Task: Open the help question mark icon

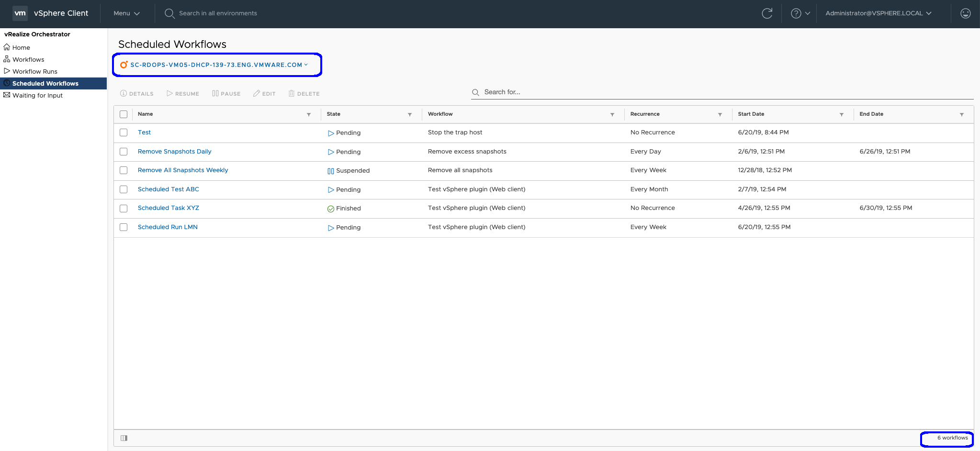Action: pos(796,13)
